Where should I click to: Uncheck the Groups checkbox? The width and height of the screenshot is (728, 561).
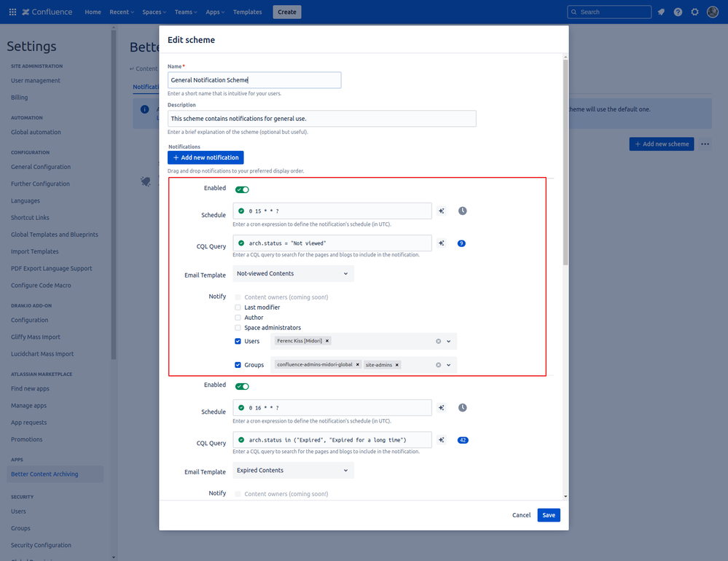(238, 365)
